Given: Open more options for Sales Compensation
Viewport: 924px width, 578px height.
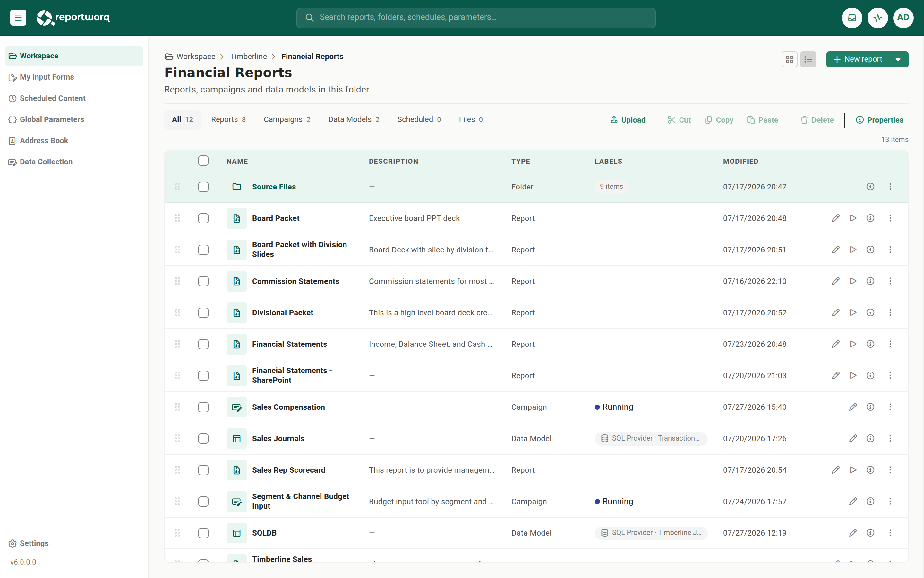Looking at the screenshot, I should 890,407.
